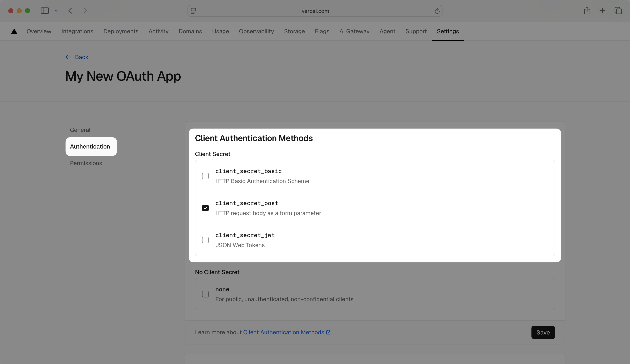
Task: Reload page with refresh icon
Action: tap(437, 11)
